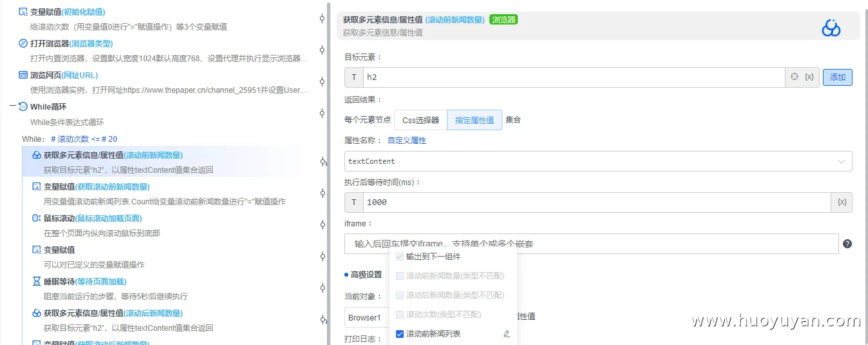
Task: Click connector node beside 变量赋值(初始化赋值) step
Action: 322,19
